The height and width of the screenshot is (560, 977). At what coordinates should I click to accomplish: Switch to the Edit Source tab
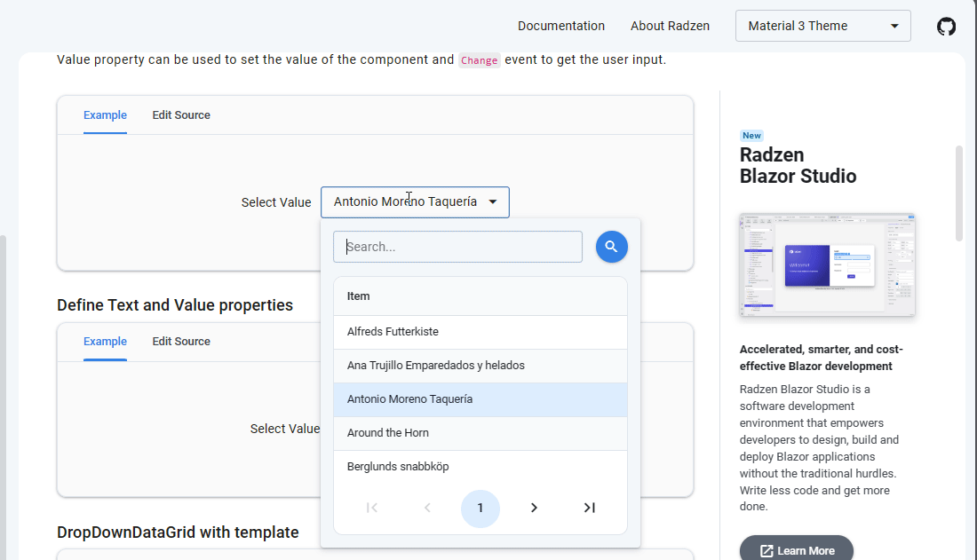[x=180, y=114]
